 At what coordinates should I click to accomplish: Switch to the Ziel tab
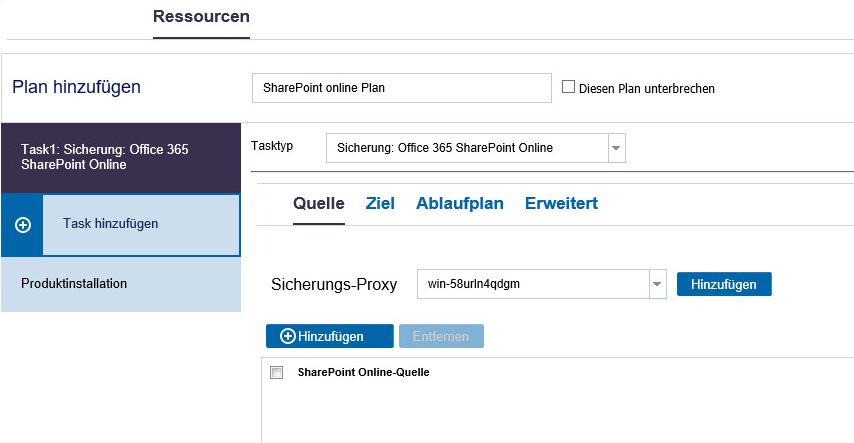pos(380,203)
